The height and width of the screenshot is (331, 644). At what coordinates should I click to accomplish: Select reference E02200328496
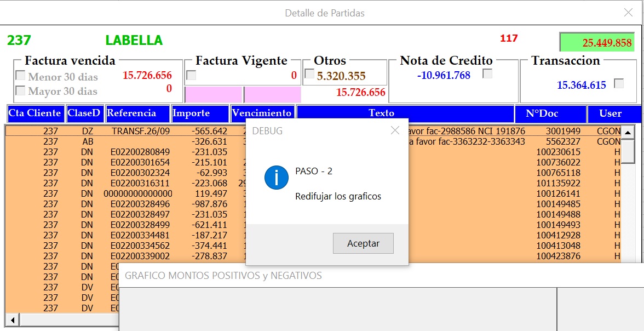coord(140,204)
